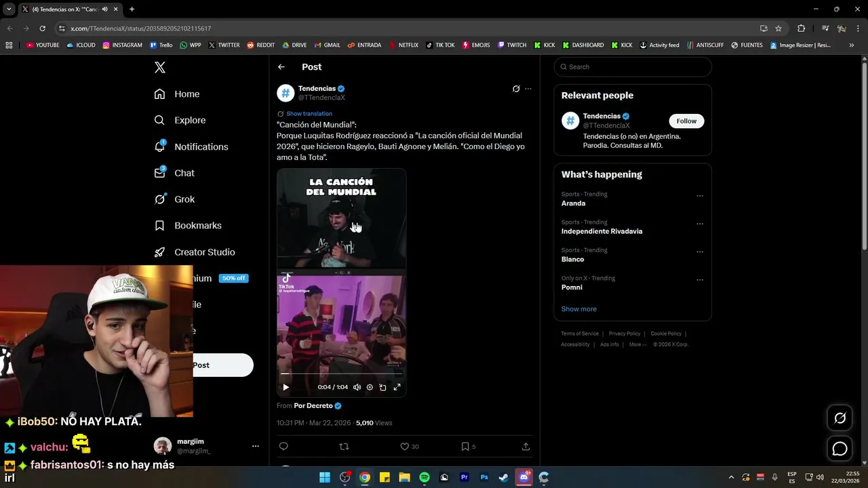Bookmark the post with bookmark icon
868x488 pixels.
tap(465, 446)
